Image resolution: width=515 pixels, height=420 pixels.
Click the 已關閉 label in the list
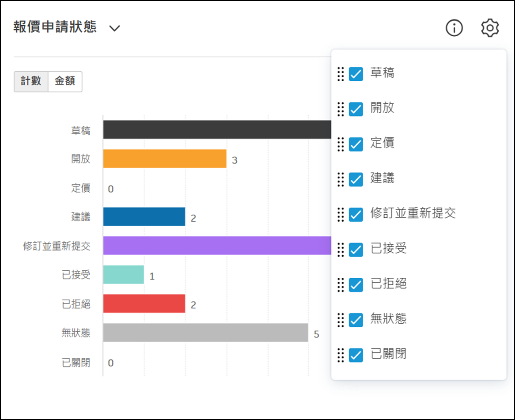pos(389,354)
